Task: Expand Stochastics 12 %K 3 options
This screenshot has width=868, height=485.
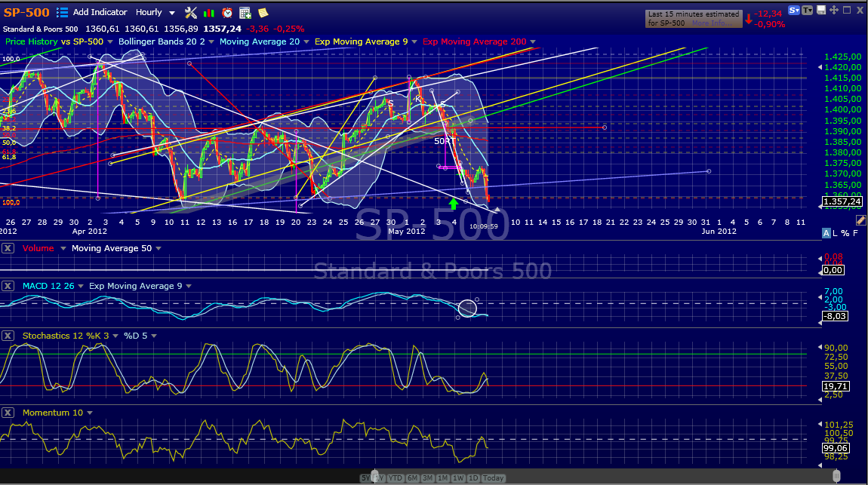Action: 115,336
